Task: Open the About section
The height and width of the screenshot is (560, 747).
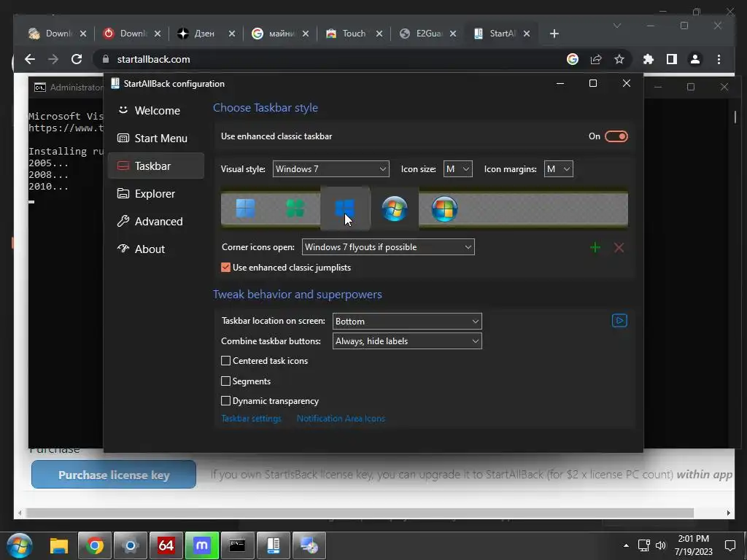Action: pos(156,249)
